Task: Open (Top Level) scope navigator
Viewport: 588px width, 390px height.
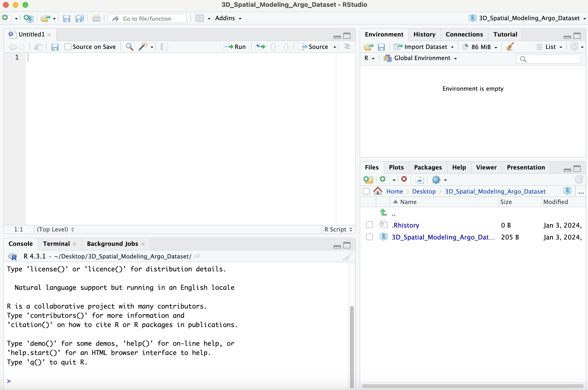Action: point(55,229)
